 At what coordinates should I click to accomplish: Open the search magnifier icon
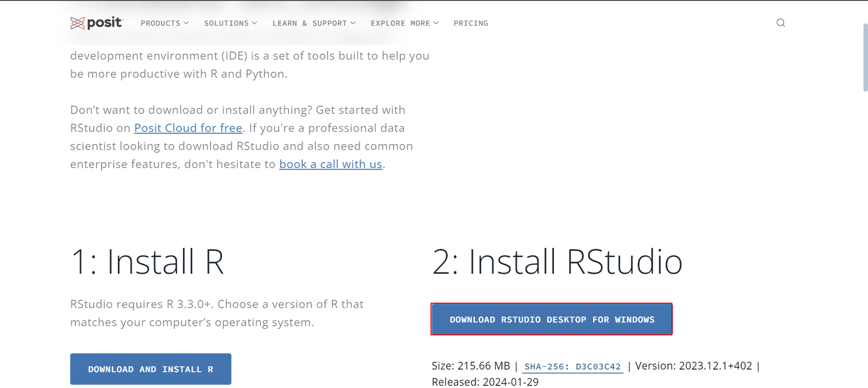(781, 23)
